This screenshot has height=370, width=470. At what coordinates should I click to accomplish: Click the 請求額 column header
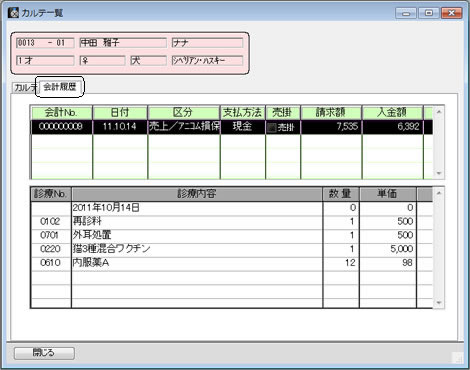331,113
